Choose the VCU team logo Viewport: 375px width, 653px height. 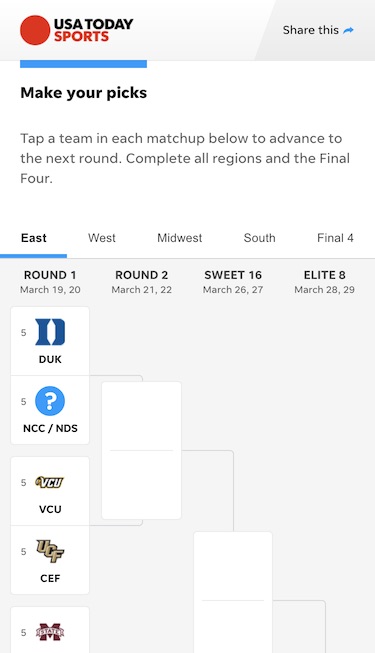tap(50, 482)
